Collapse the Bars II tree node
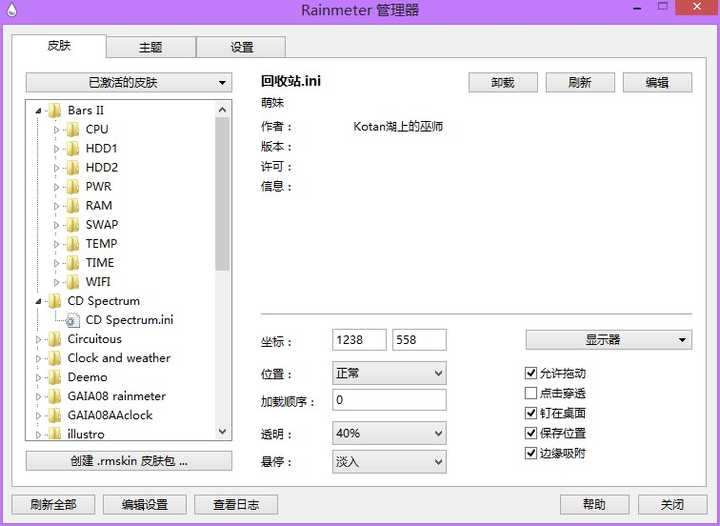Screen dimensions: 720x526 coord(39,111)
